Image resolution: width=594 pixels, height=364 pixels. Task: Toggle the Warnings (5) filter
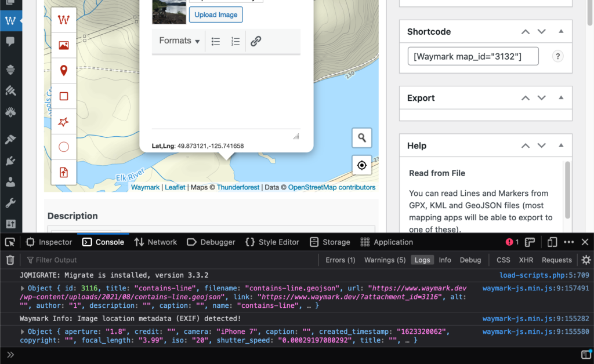coord(385,260)
